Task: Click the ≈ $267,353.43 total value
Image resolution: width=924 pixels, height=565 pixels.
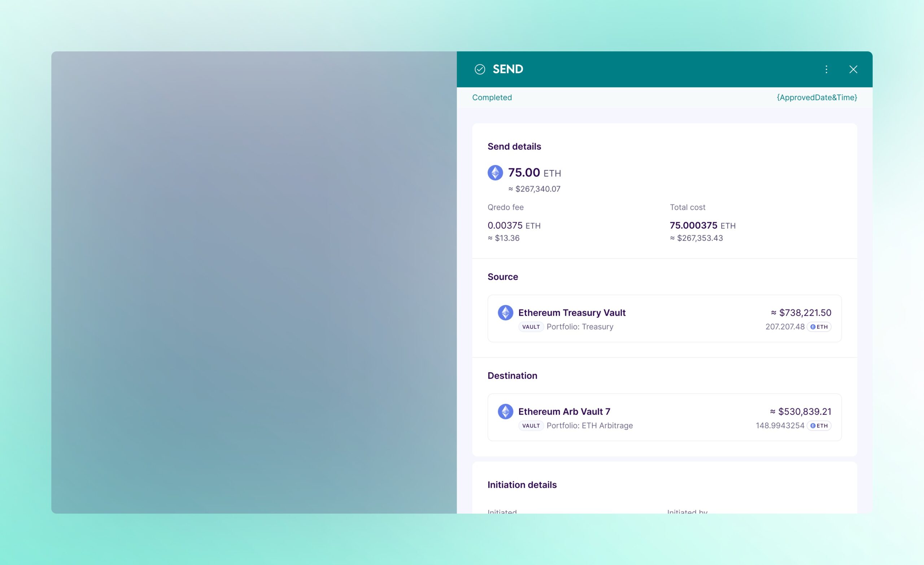Action: (x=696, y=238)
